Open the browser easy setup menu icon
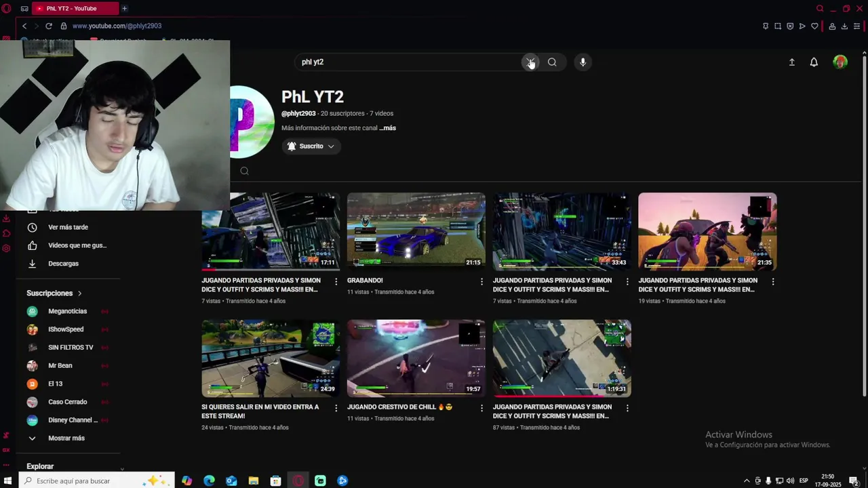This screenshot has width=868, height=488. [x=857, y=26]
